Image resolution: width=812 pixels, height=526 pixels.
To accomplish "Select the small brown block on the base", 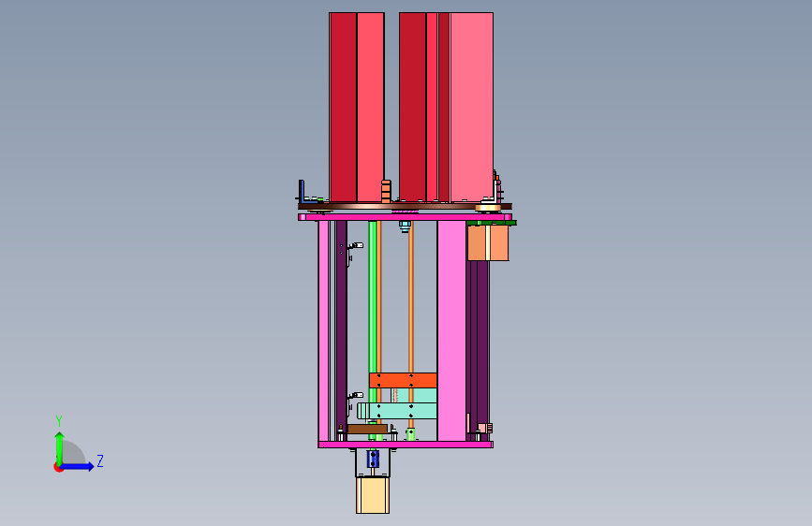I will pyautogui.click(x=367, y=430).
